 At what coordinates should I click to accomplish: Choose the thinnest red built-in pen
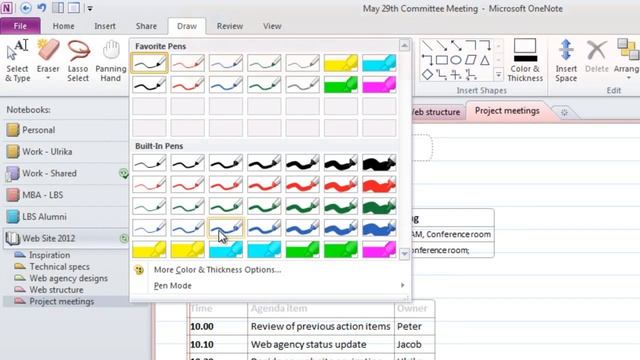coord(149,184)
